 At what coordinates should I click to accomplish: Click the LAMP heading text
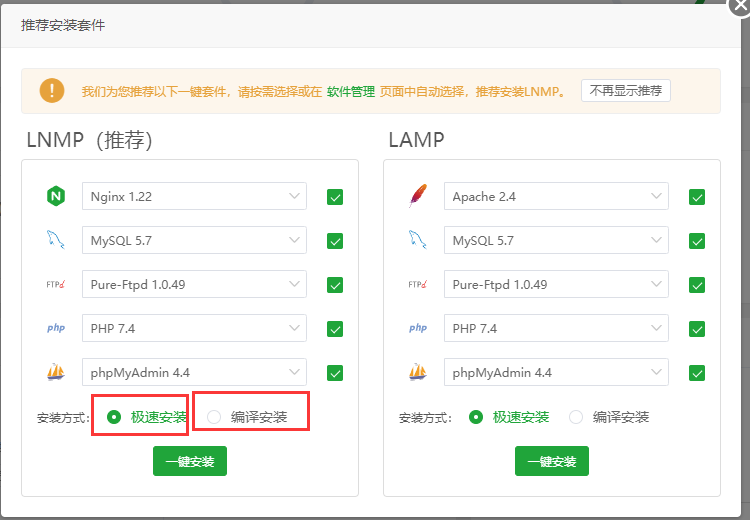click(416, 140)
